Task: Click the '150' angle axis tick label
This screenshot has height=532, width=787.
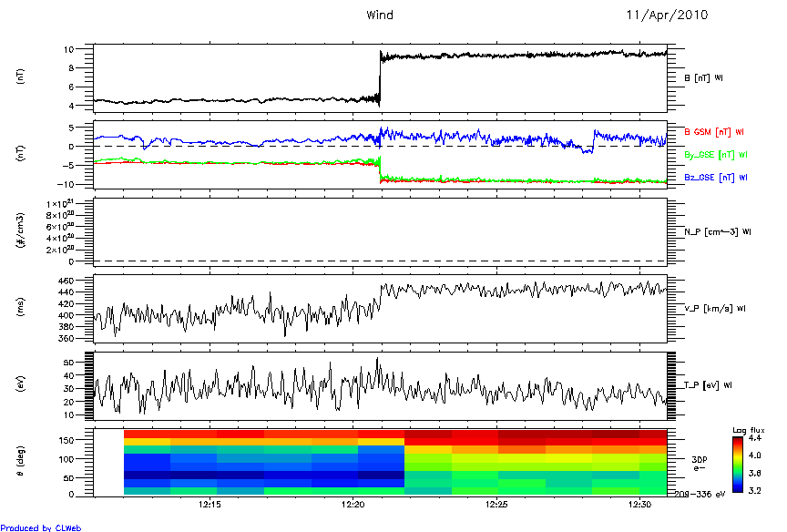Action: [66, 440]
